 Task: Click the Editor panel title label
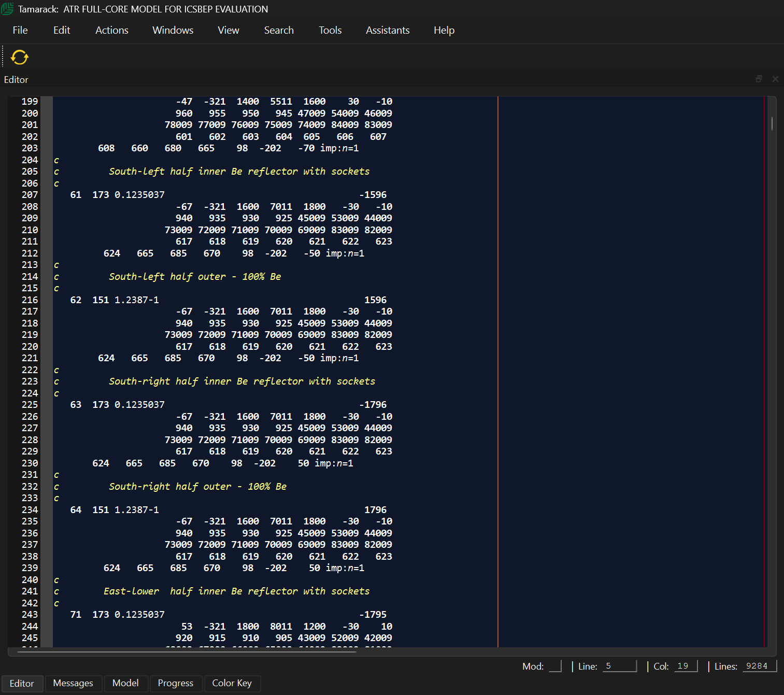point(16,79)
